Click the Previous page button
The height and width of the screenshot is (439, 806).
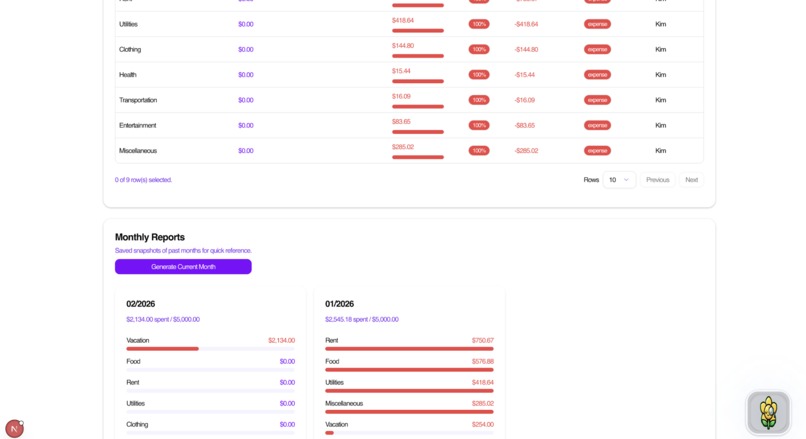pos(657,180)
